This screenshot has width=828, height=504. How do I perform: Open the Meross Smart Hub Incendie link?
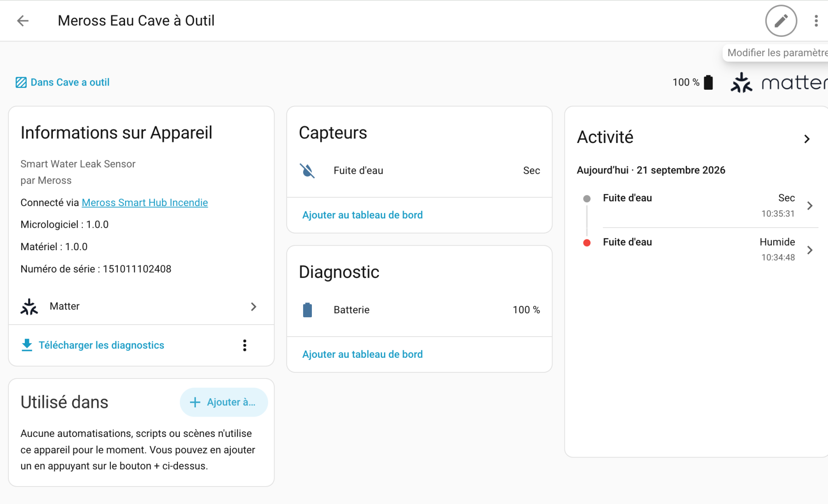(145, 203)
